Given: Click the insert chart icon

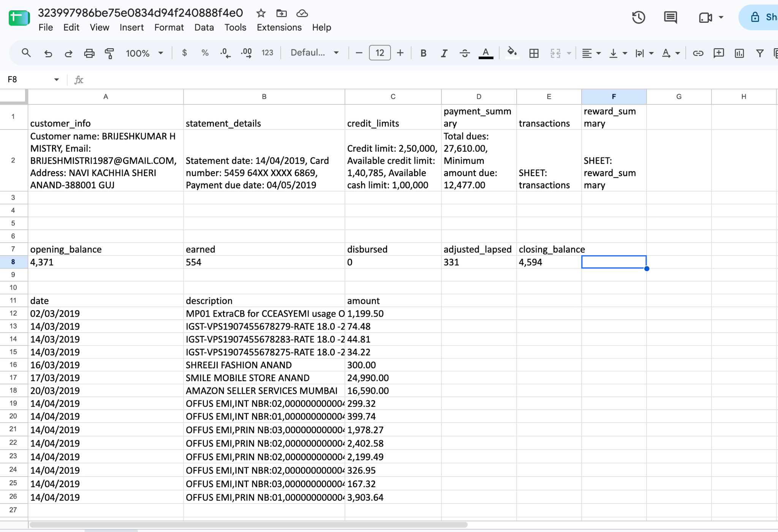Looking at the screenshot, I should [739, 53].
